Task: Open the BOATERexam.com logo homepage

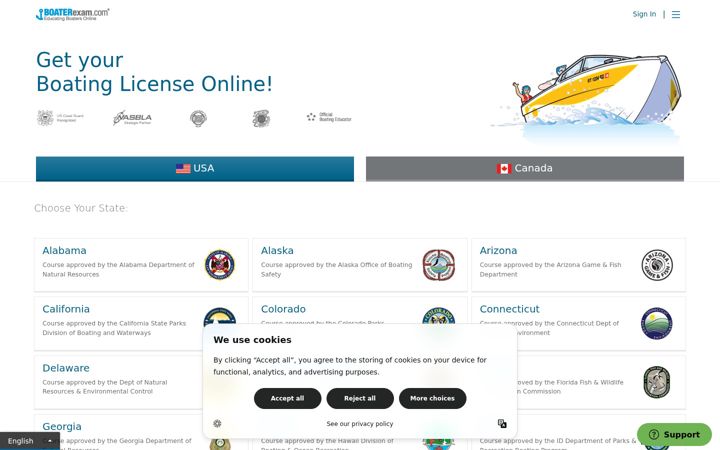Action: click(73, 14)
